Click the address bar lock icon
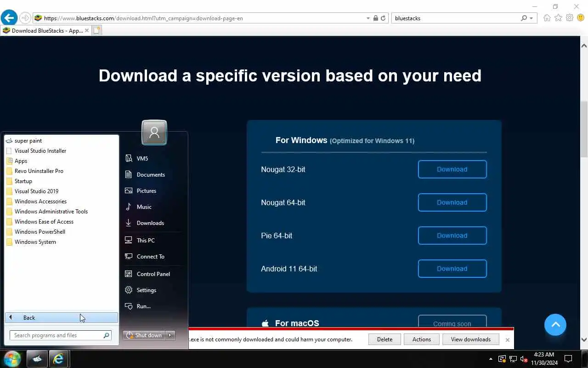 click(376, 18)
